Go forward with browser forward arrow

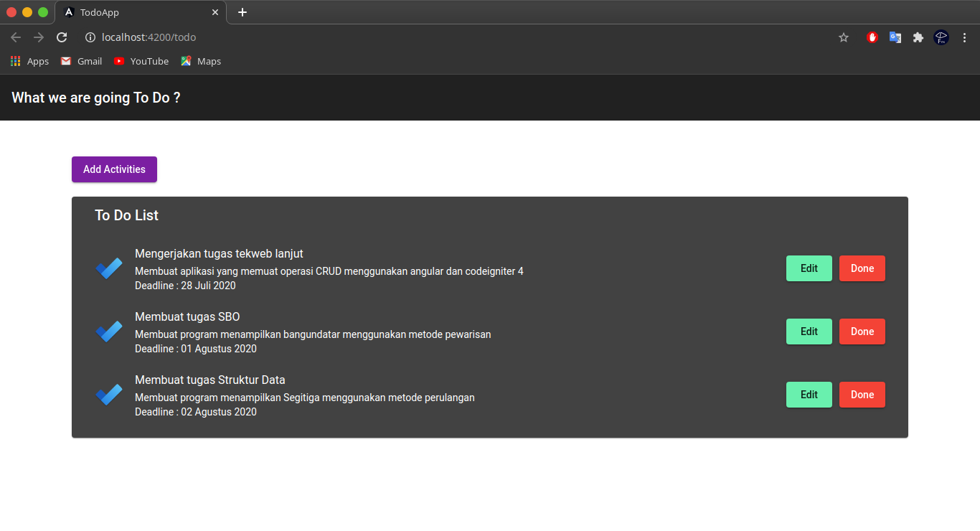pos(39,37)
